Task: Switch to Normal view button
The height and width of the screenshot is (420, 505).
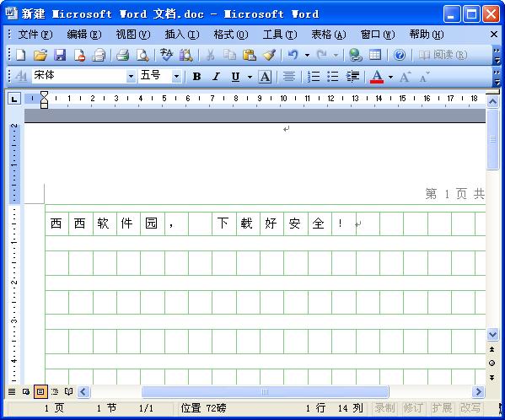Action: (12, 391)
